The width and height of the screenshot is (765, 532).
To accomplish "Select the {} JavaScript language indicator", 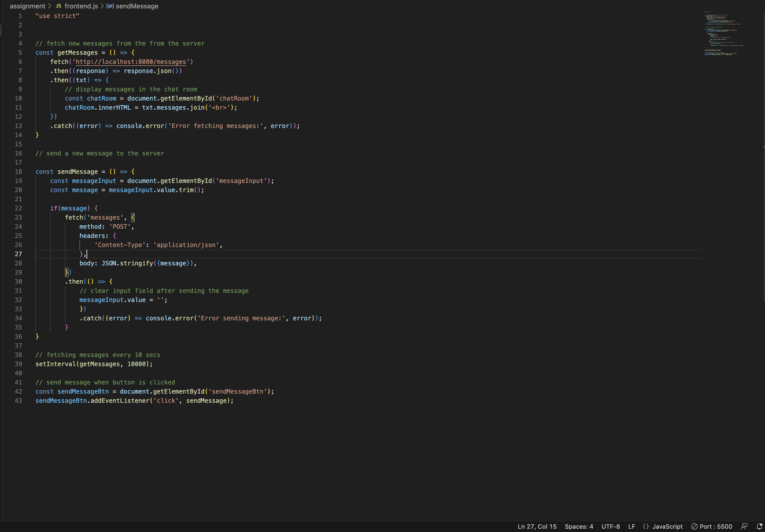I will point(663,526).
